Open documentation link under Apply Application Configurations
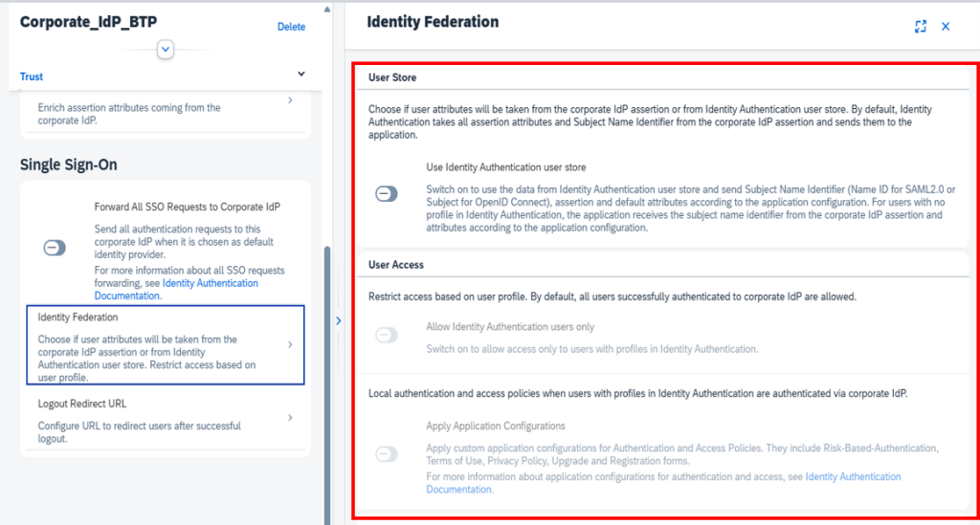The image size is (980, 525). (853, 477)
